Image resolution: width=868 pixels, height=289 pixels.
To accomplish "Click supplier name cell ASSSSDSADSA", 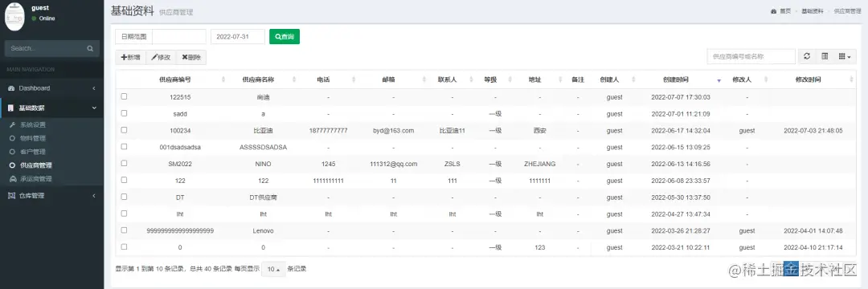I will pos(264,148).
